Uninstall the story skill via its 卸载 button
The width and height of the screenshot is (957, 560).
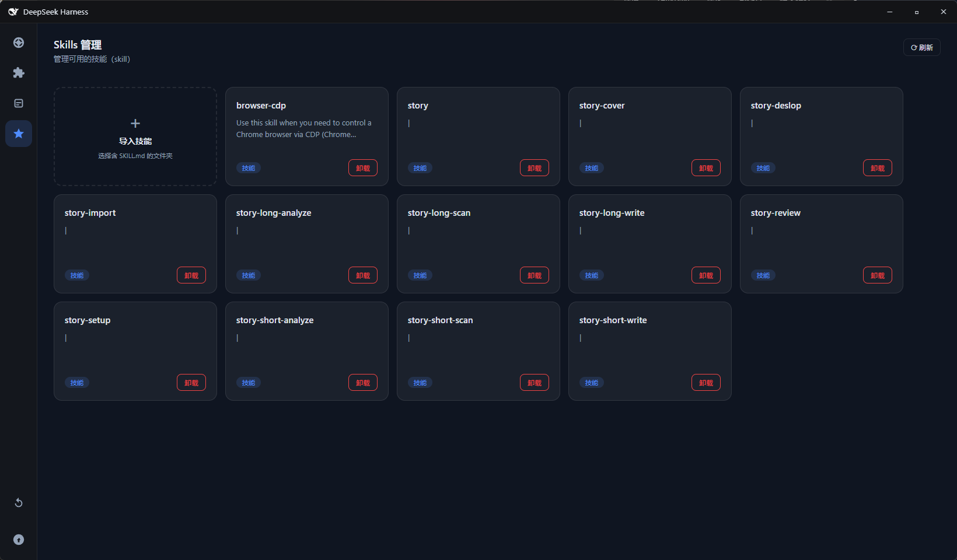point(535,168)
